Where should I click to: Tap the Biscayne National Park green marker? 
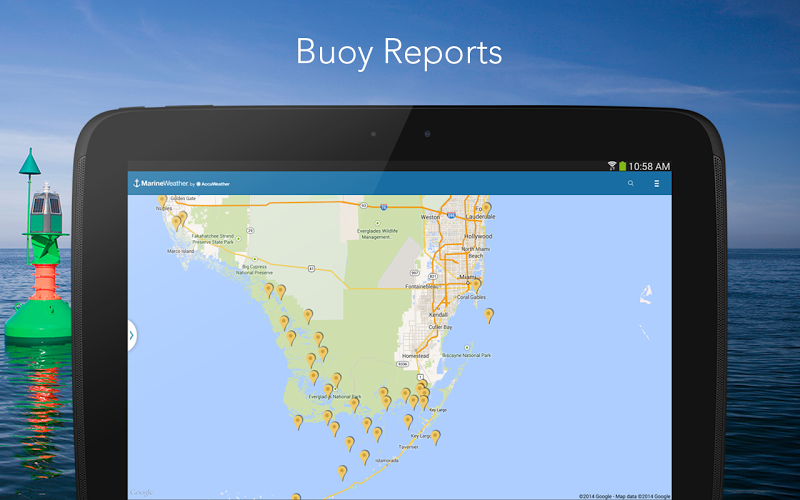point(466,347)
